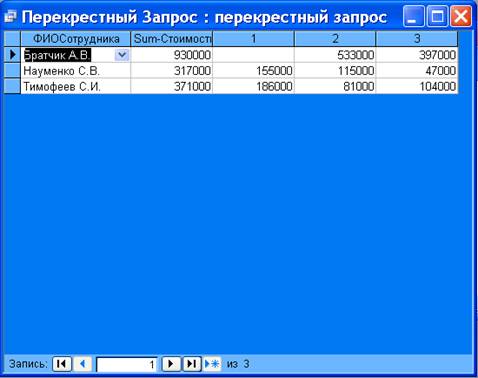
Task: Go to previous record arrow
Action: tap(83, 364)
